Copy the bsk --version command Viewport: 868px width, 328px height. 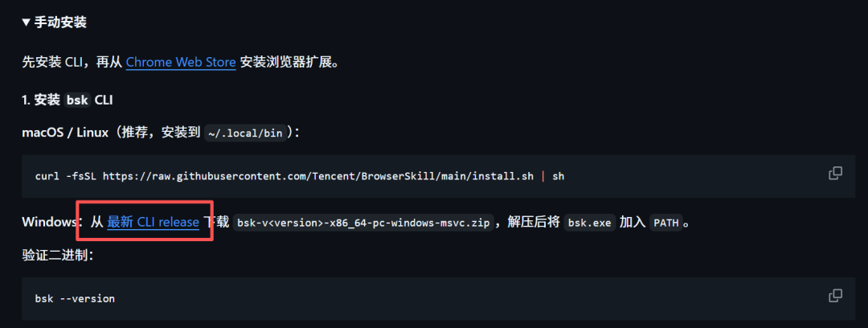coord(835,295)
